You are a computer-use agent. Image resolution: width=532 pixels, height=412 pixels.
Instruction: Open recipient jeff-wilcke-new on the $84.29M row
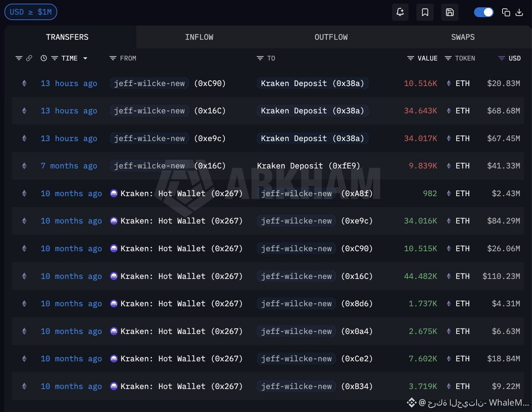pyautogui.click(x=296, y=221)
